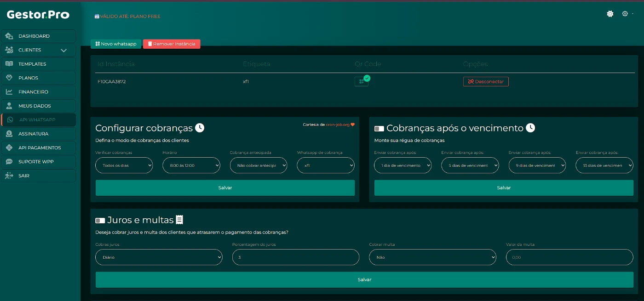Click the receipt icon beside Juros e multas
Screen dimensions: 644x301
coord(179,220)
